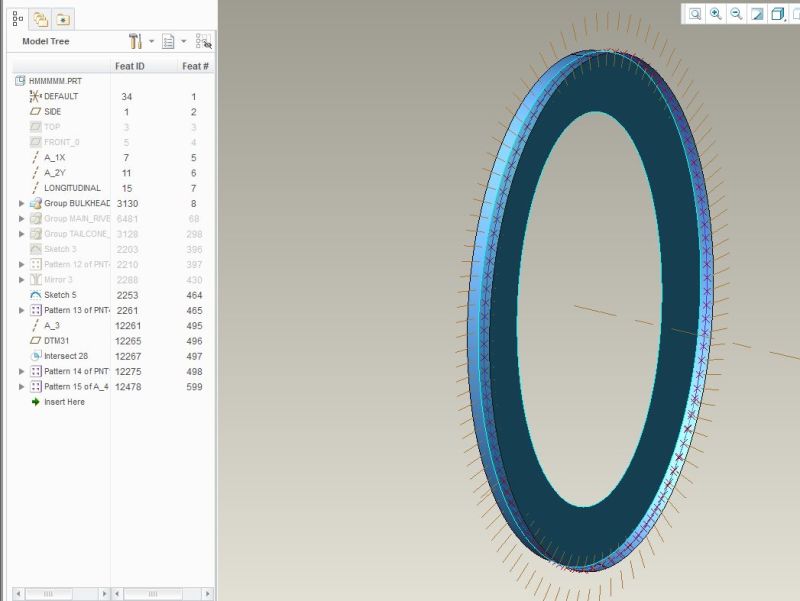Open dropdown arrow beside the show list icon

tap(184, 41)
